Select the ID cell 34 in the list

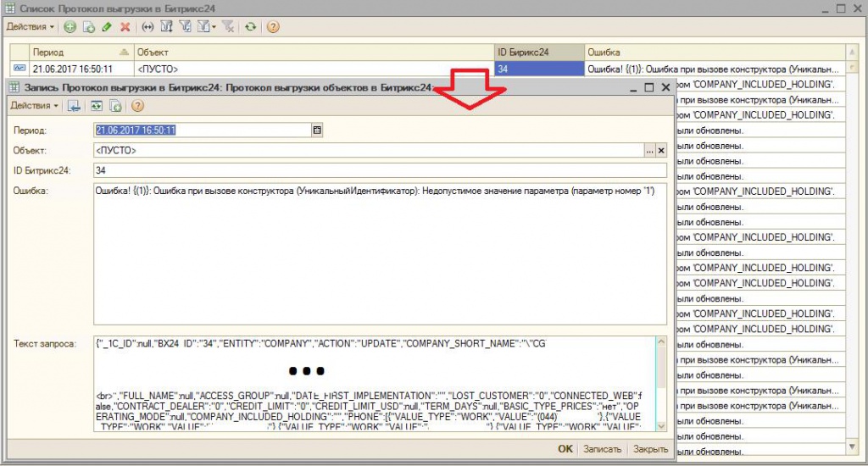click(539, 69)
